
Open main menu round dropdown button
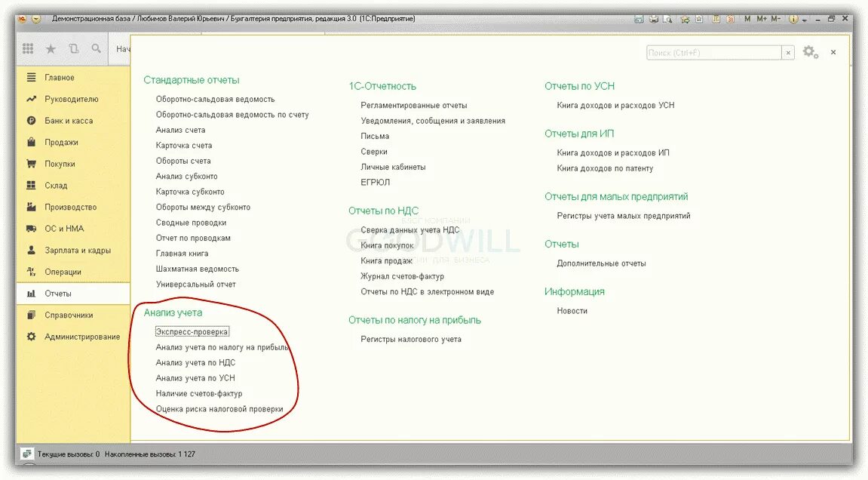(x=36, y=18)
